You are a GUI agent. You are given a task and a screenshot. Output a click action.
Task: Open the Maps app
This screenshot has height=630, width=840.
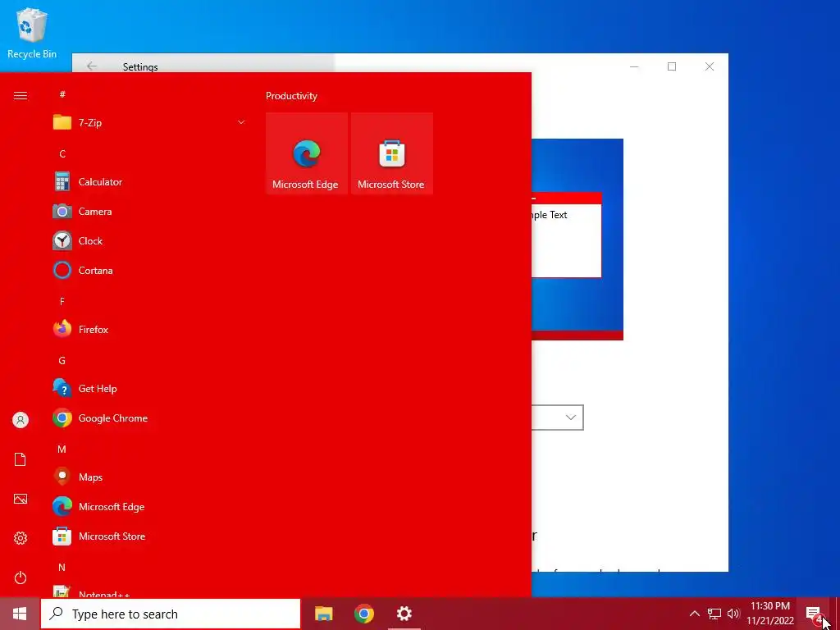pos(149,477)
